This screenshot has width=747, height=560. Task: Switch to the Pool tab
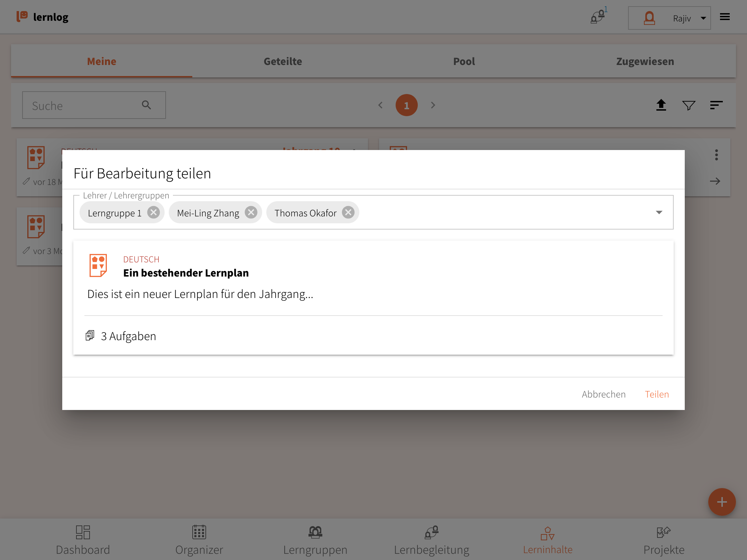[464, 61]
